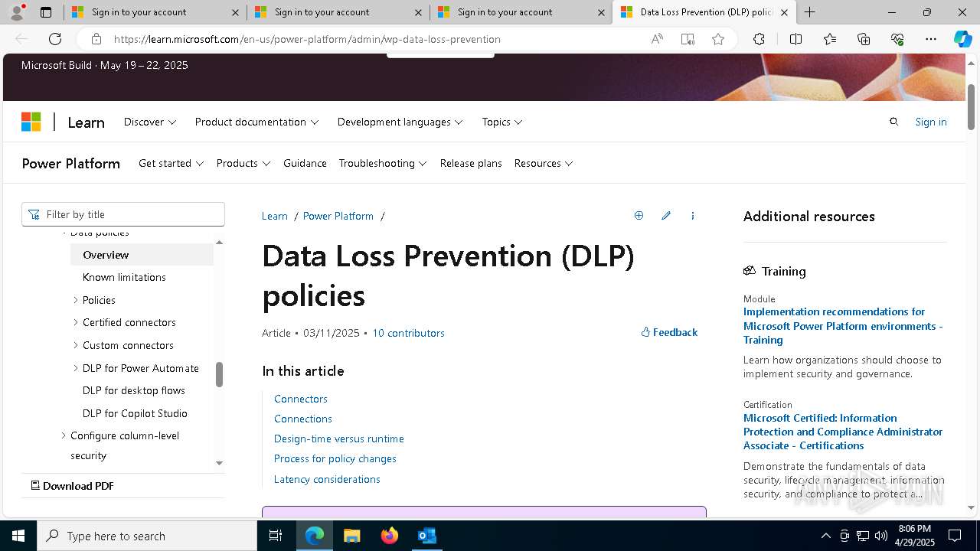Image resolution: width=980 pixels, height=551 pixels.
Task: Open the Collections icon
Action: [864, 39]
